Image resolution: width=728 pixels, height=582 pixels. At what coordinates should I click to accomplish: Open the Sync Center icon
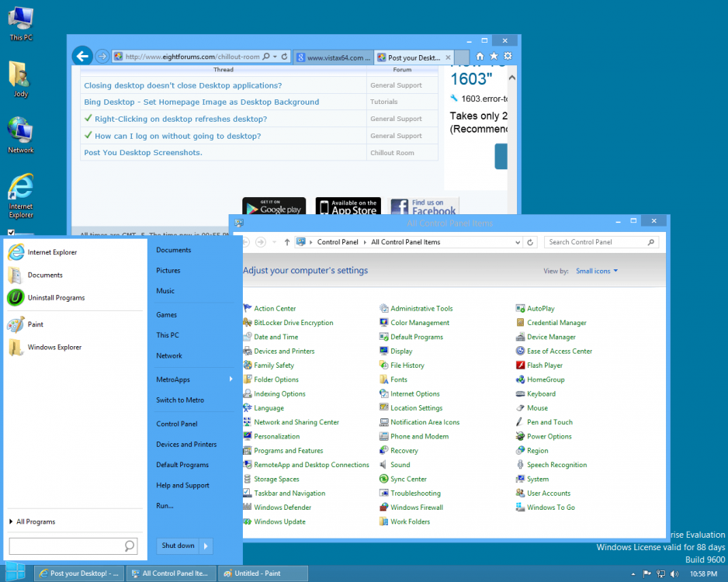384,479
